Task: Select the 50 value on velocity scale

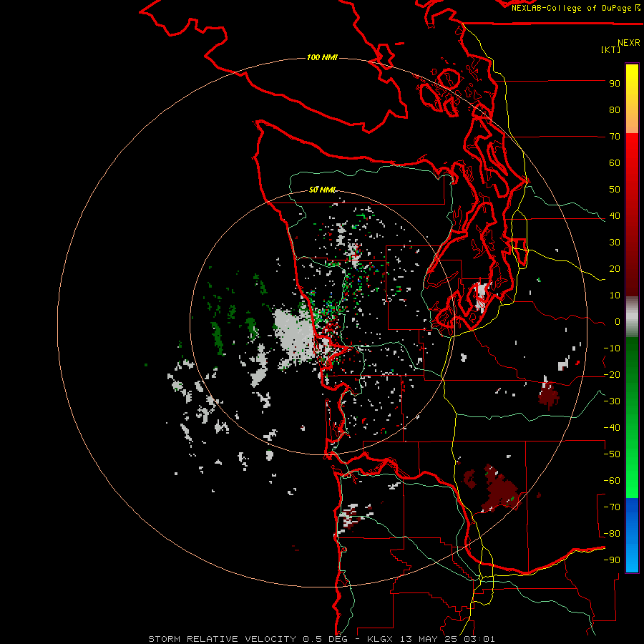Action: (x=615, y=190)
